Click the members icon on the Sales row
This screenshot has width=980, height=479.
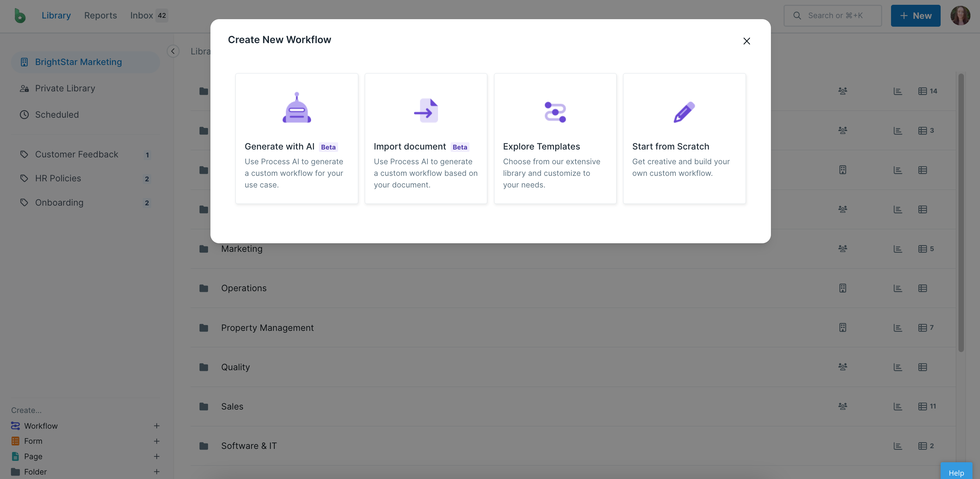[x=843, y=406]
